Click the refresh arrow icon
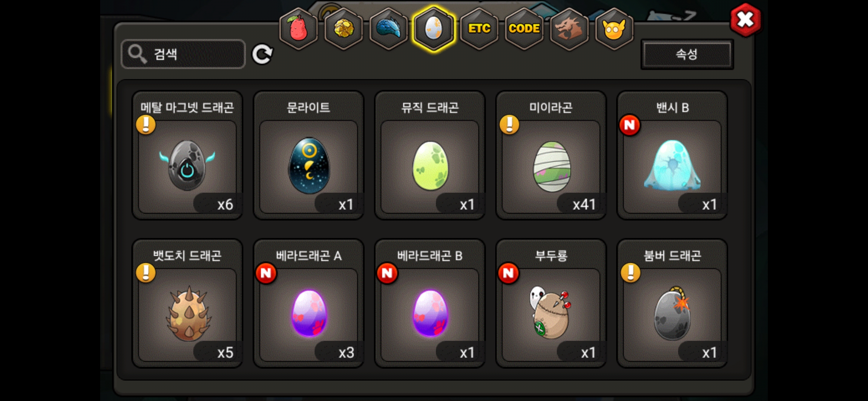This screenshot has width=868, height=401. pyautogui.click(x=262, y=54)
